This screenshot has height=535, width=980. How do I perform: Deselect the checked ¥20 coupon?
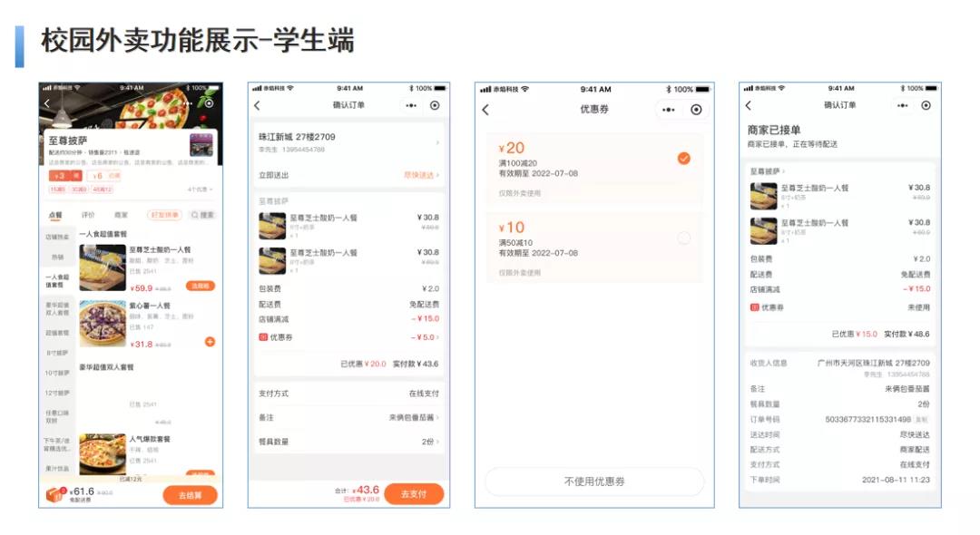(x=683, y=159)
